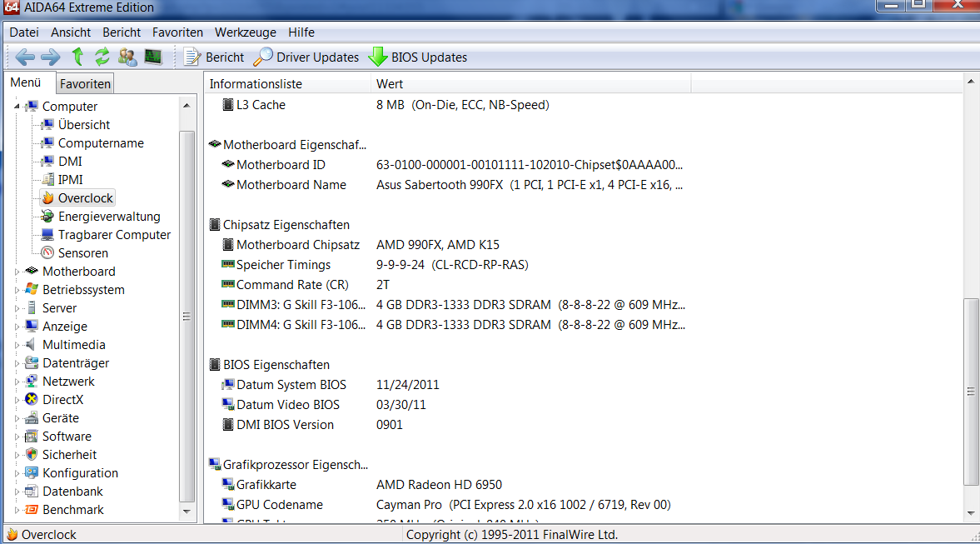
Task: Click the Forward navigation arrow
Action: click(51, 57)
